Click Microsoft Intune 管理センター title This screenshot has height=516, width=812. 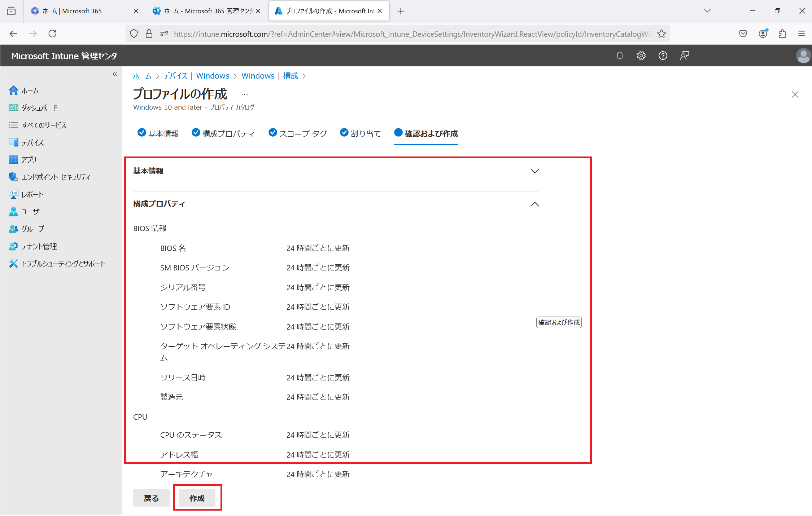click(67, 56)
